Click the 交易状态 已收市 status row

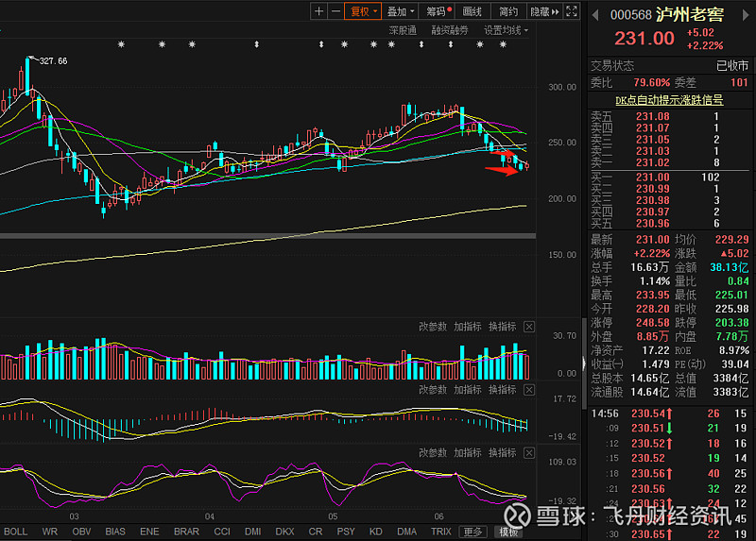pyautogui.click(x=669, y=65)
